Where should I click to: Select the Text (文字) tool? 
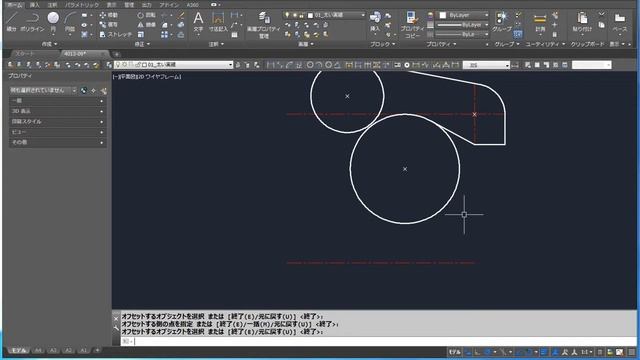pyautogui.click(x=198, y=22)
